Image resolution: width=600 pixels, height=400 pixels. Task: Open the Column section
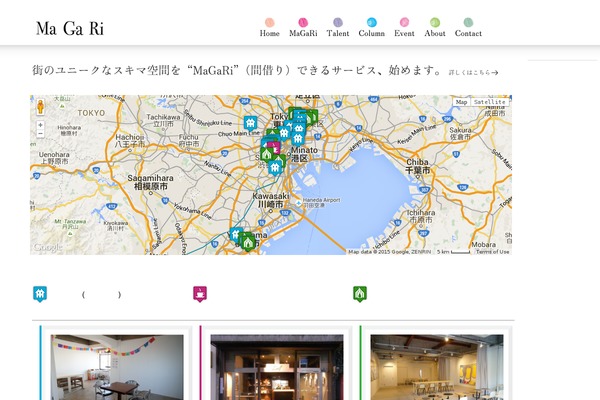[372, 27]
